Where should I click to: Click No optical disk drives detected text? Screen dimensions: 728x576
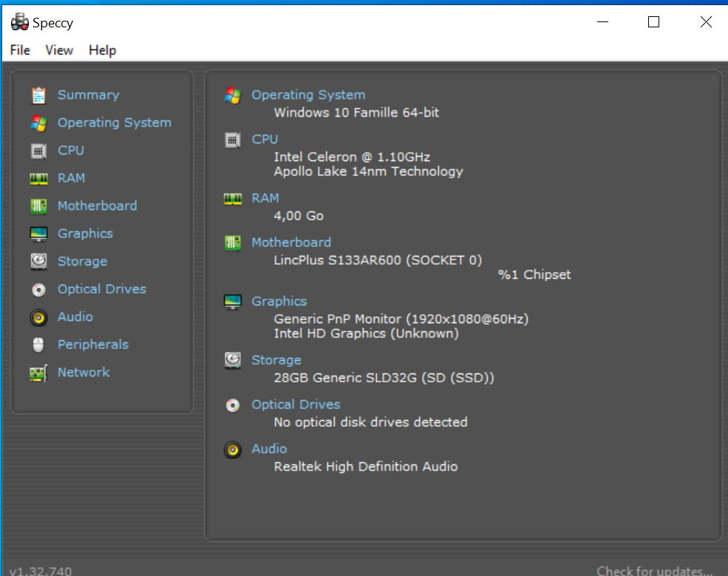[x=370, y=421]
